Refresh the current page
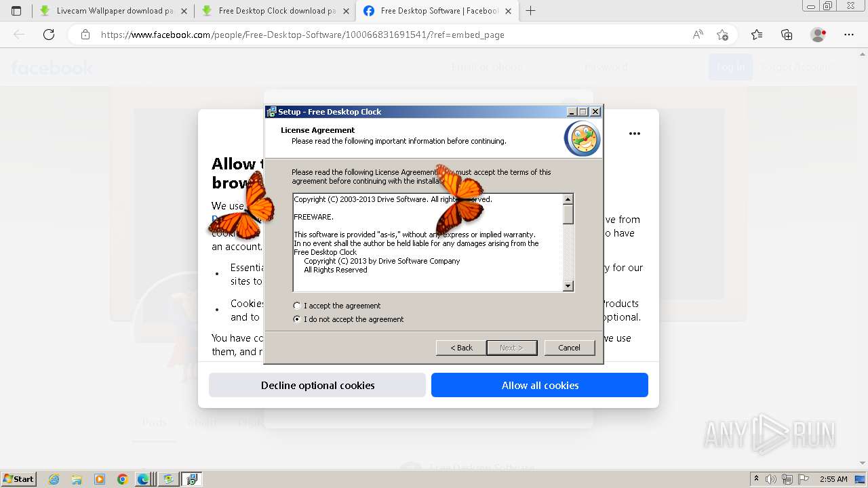This screenshot has width=868, height=488. tap(49, 35)
